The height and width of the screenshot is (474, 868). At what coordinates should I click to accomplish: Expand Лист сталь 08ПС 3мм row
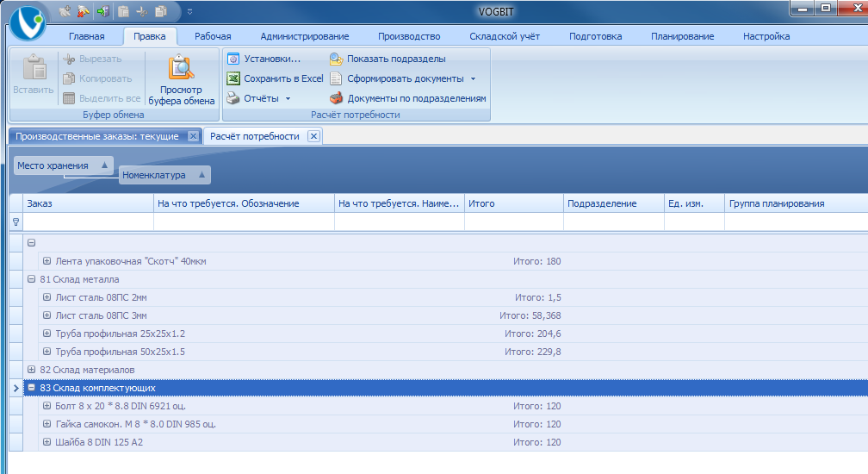[x=47, y=315]
